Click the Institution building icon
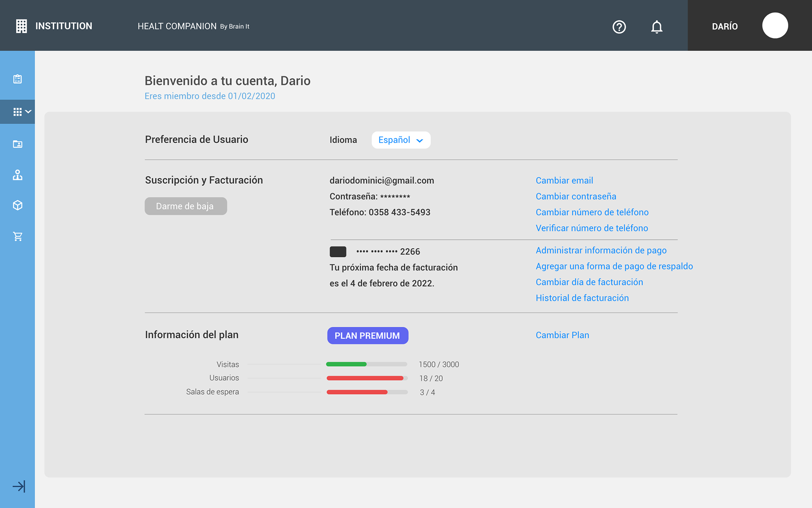Screen dimensions: 812x508 tap(21, 26)
